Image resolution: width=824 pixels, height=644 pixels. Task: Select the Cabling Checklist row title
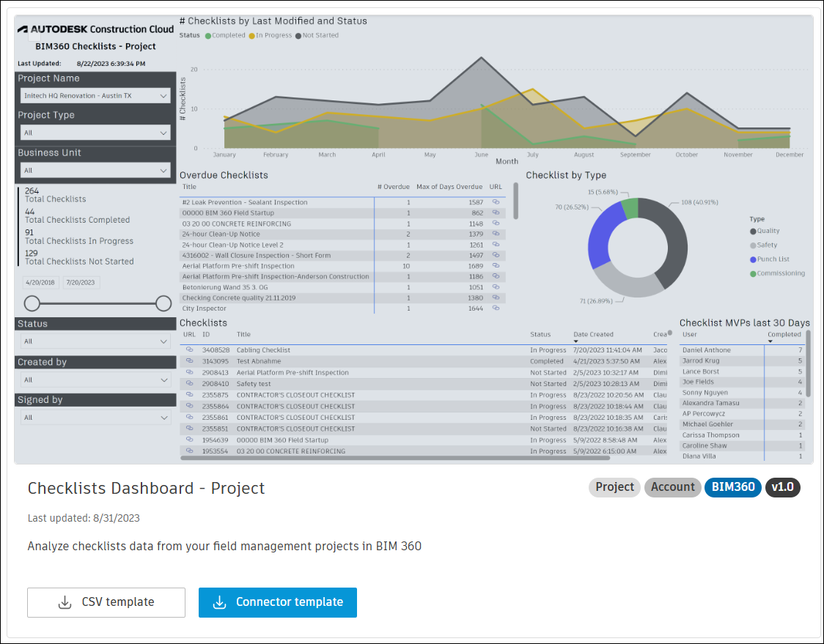pyautogui.click(x=263, y=349)
